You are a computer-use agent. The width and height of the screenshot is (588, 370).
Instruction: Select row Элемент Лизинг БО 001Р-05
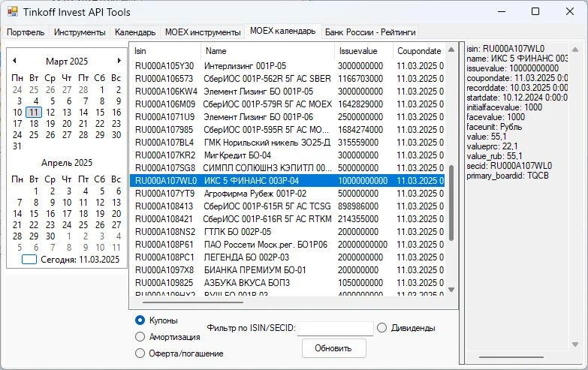tap(288, 92)
